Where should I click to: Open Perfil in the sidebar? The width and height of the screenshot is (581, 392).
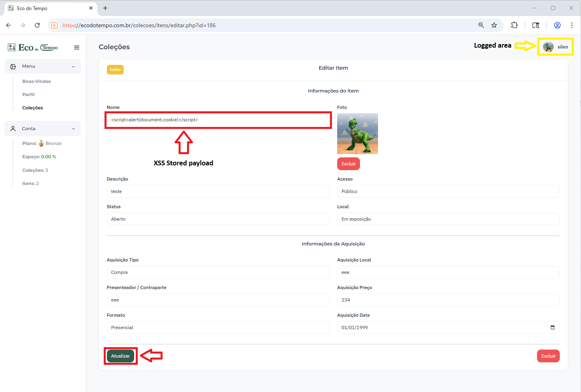coord(28,94)
